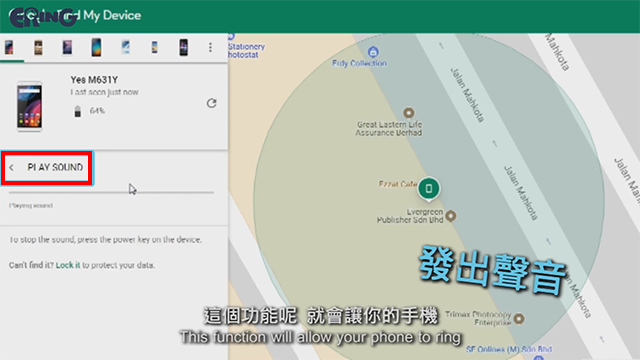
Task: Click the playing sound progress bar
Action: pyautogui.click(x=111, y=192)
